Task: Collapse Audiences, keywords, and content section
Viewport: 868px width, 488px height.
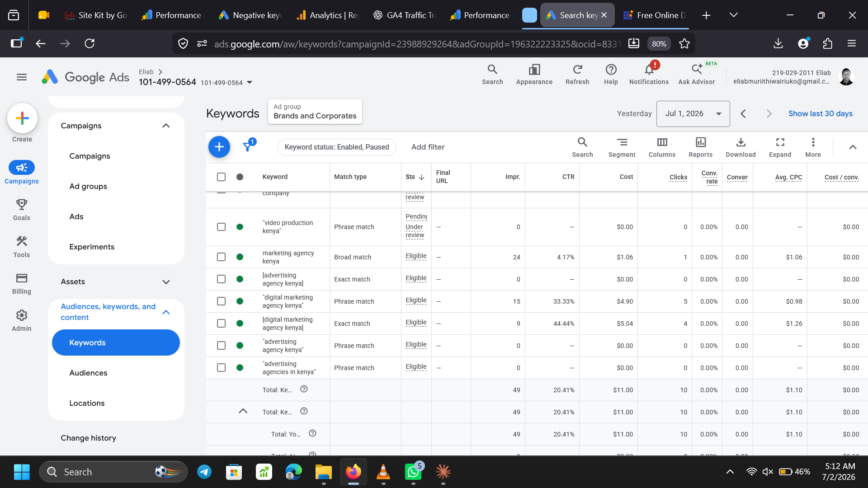Action: click(x=166, y=312)
